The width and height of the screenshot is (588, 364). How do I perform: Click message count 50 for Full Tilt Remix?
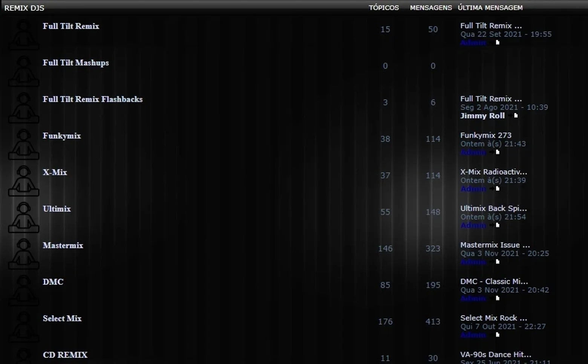tap(433, 29)
